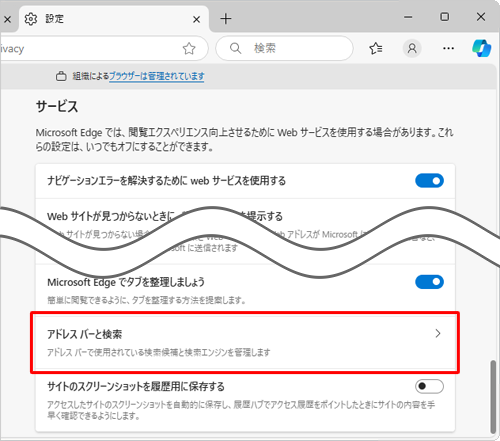Click the briefcase managed-by-organization icon
The image size is (500, 441).
tap(61, 76)
